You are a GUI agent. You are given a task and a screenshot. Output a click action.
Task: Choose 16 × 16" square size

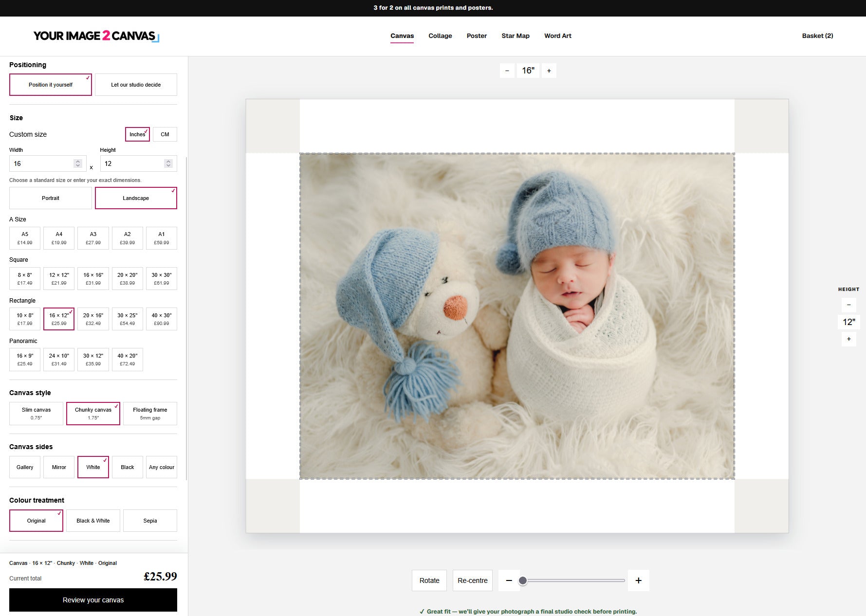point(93,279)
